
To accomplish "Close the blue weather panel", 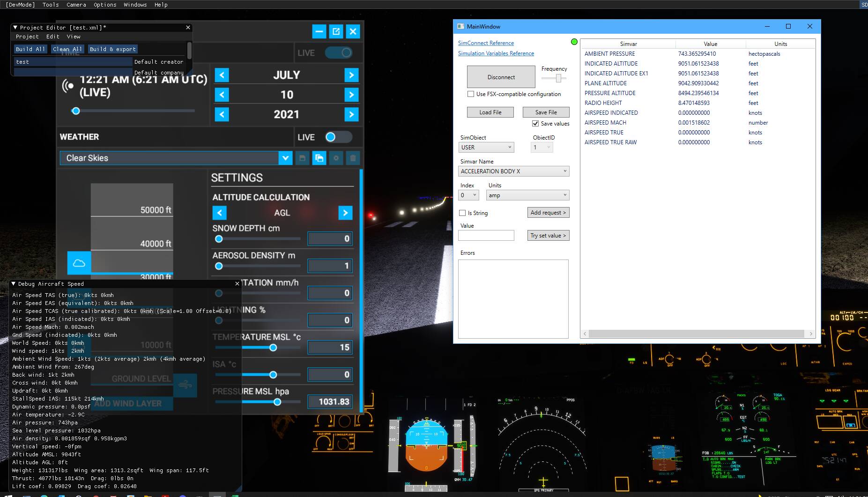I will (353, 31).
